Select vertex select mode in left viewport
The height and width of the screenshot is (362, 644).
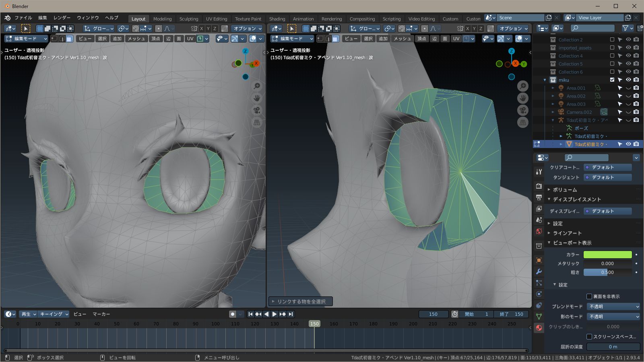pyautogui.click(x=54, y=39)
